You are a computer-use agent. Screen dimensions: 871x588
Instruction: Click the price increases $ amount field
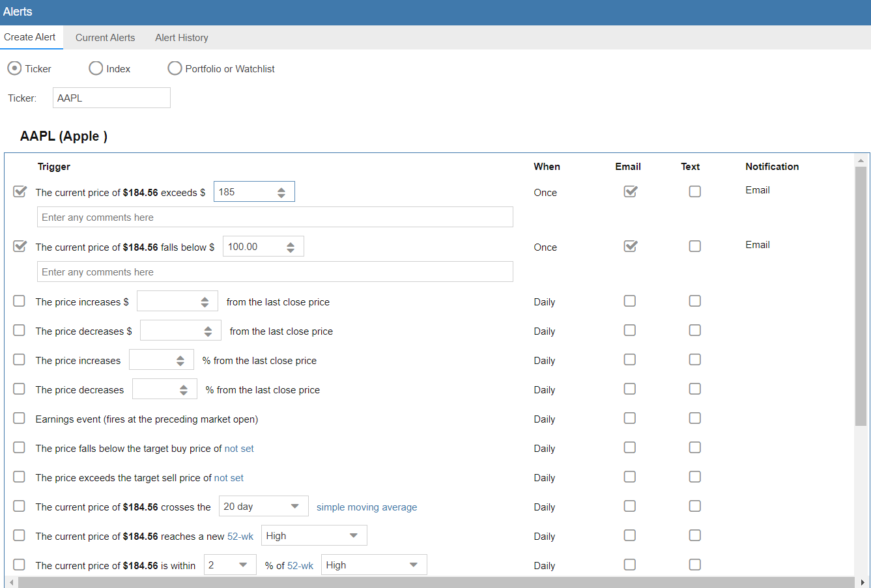point(177,301)
